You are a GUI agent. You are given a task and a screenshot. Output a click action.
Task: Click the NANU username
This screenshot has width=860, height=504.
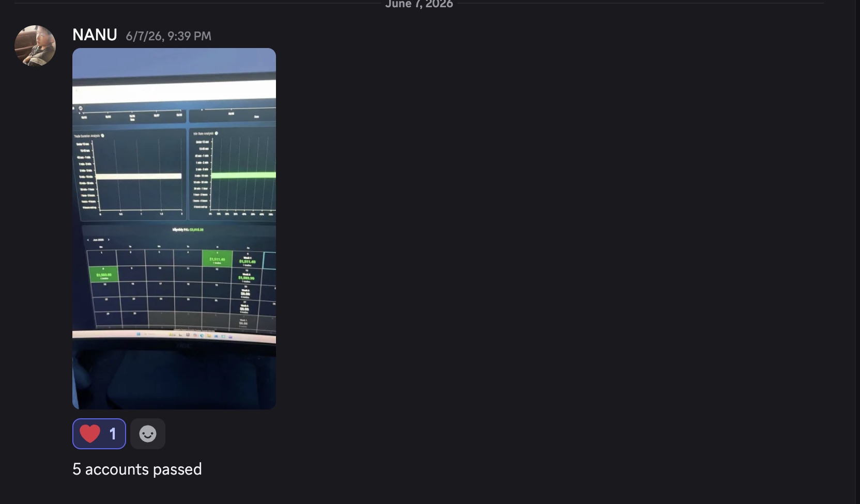pos(95,35)
